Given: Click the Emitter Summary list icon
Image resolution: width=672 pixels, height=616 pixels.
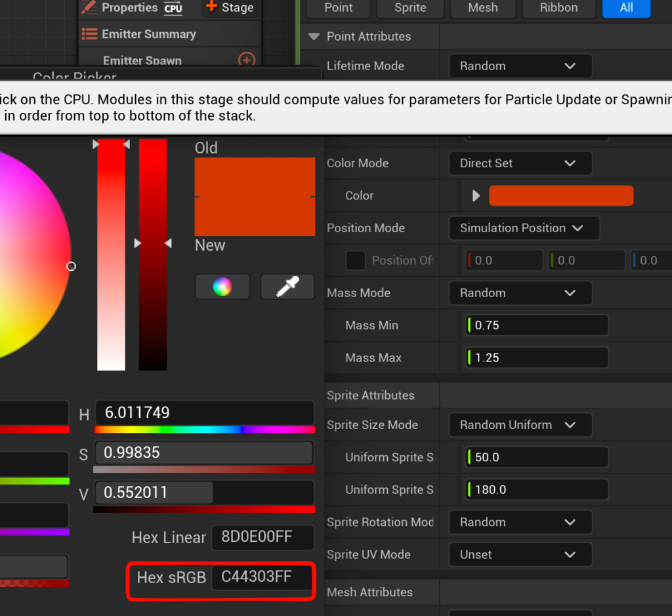Looking at the screenshot, I should [89, 34].
